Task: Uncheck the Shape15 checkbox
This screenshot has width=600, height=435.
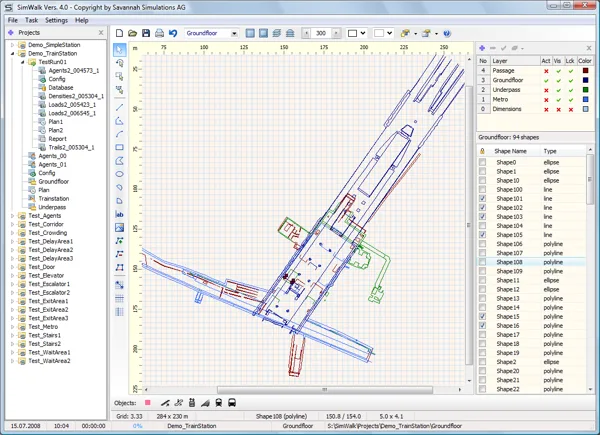Action: click(482, 316)
